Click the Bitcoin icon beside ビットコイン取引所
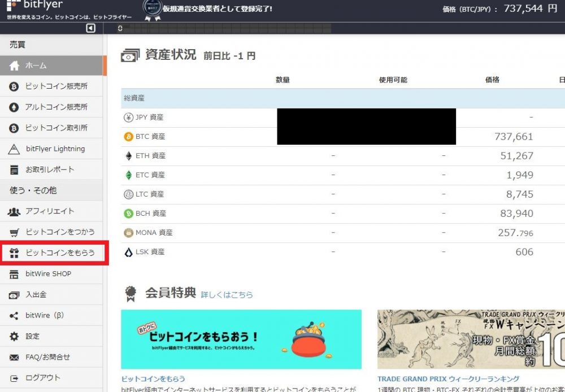This screenshot has width=565, height=392. click(x=14, y=128)
